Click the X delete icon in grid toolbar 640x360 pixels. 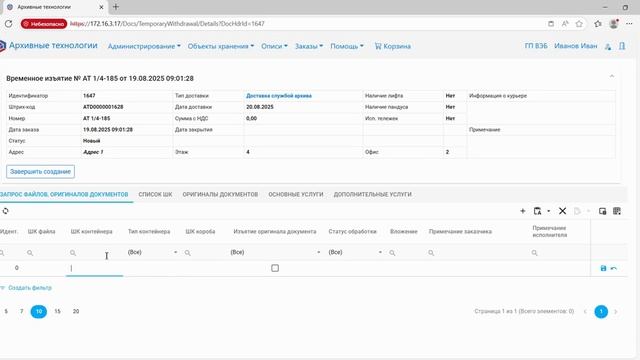(x=562, y=211)
